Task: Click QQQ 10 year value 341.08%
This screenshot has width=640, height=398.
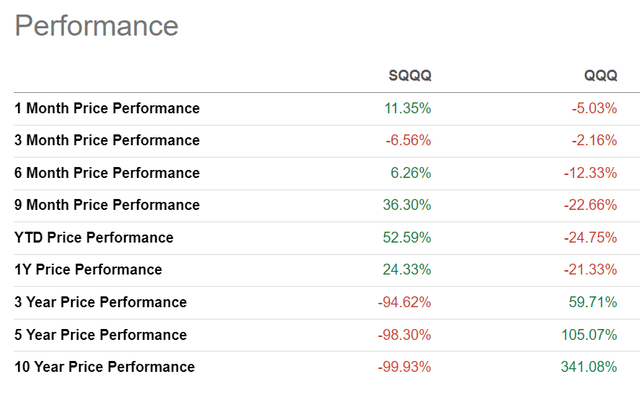Action: 589,367
